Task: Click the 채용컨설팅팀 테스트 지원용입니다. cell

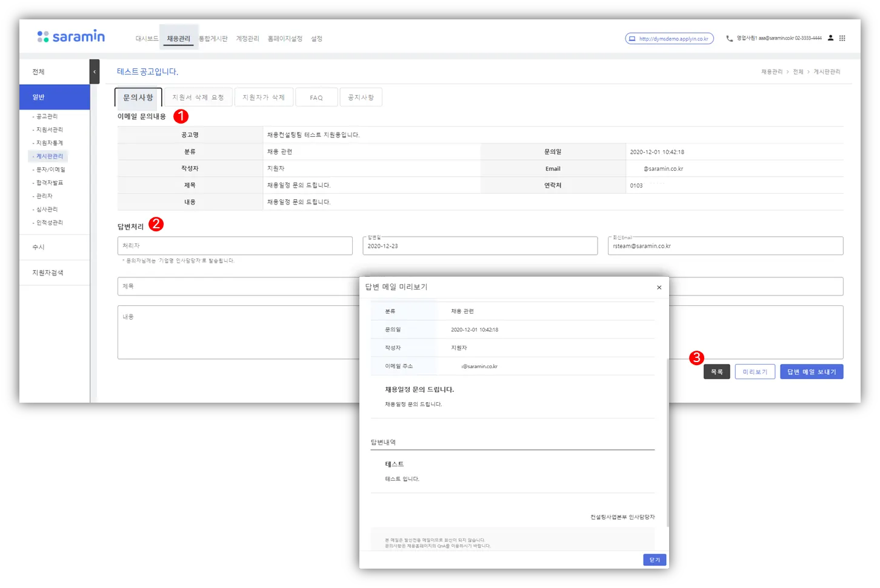Action: pyautogui.click(x=313, y=135)
